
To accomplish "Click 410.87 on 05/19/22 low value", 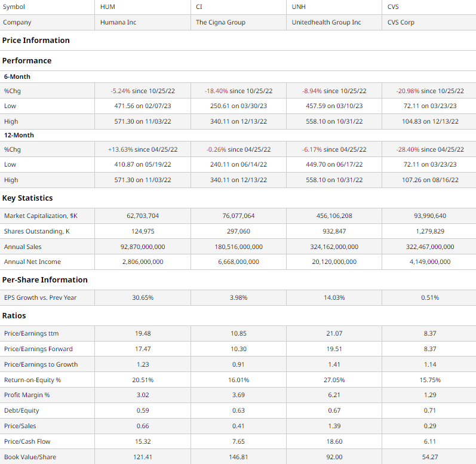I will 143,164.
